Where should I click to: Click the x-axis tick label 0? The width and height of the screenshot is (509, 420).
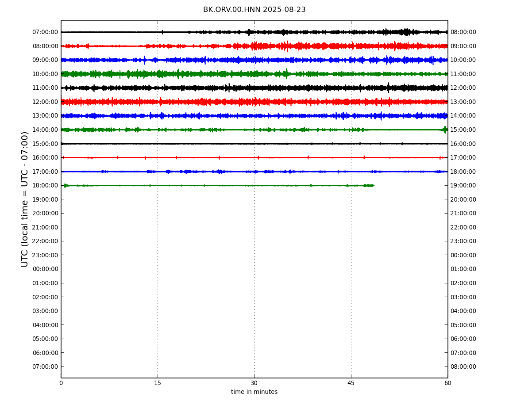61,383
